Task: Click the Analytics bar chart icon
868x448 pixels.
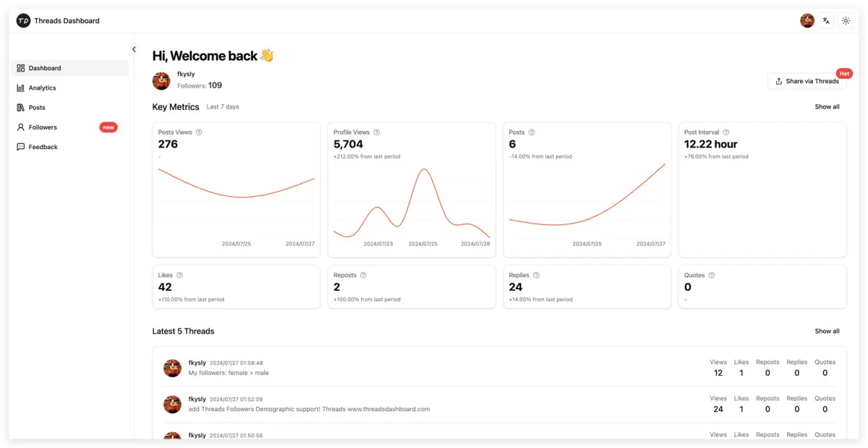Action: (x=21, y=88)
